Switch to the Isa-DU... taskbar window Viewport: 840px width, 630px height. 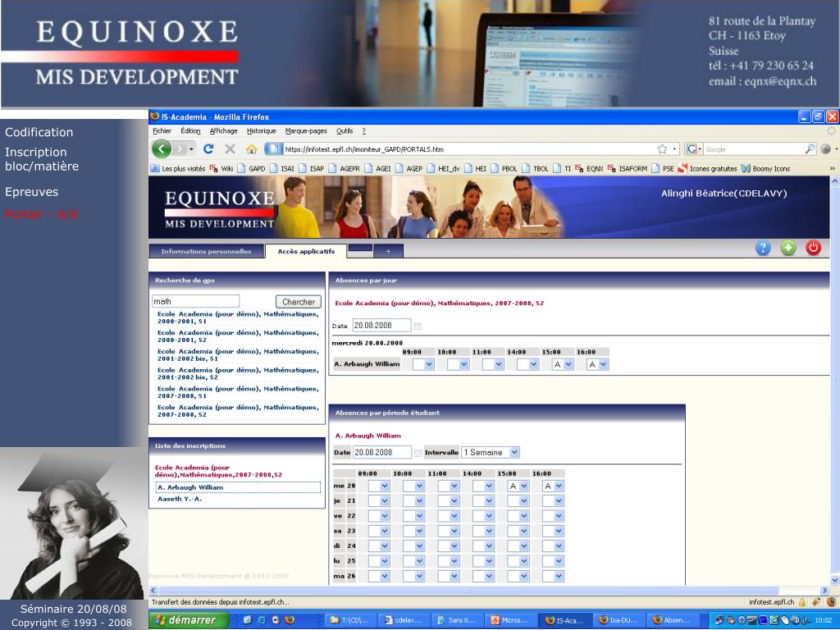(618, 620)
